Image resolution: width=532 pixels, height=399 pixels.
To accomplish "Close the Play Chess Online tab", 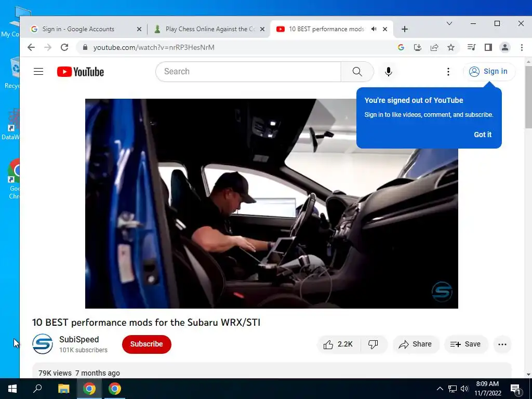I will pyautogui.click(x=262, y=29).
